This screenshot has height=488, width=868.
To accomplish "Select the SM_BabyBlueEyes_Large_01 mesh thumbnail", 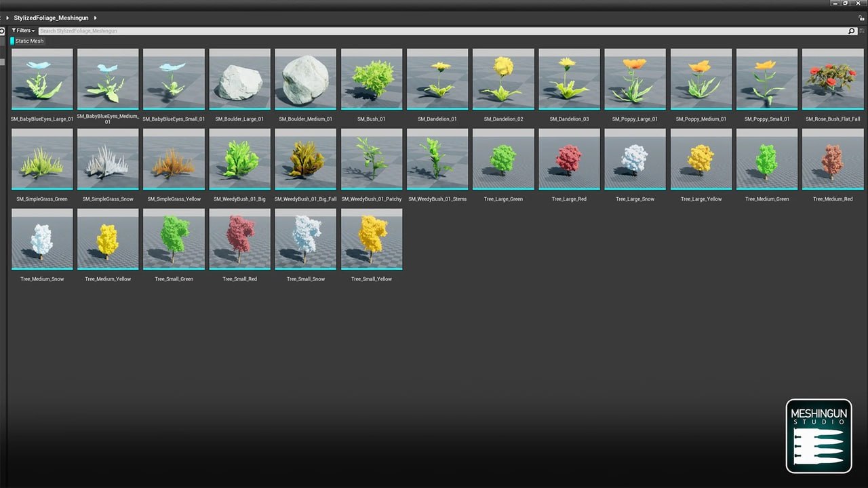I will [x=42, y=79].
